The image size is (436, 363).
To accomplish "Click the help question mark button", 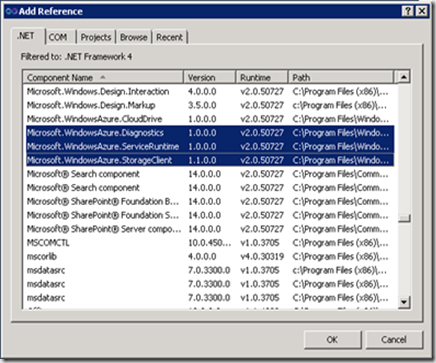I will click(x=408, y=11).
